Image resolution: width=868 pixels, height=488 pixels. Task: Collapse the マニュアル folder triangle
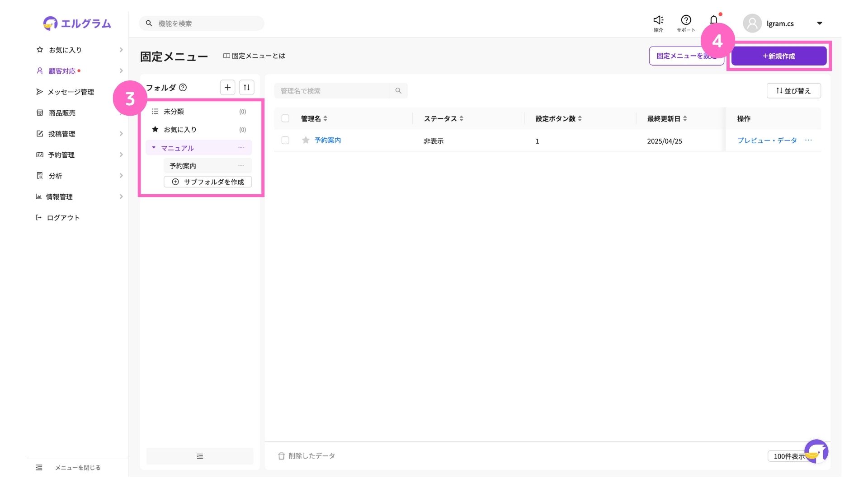(x=154, y=148)
